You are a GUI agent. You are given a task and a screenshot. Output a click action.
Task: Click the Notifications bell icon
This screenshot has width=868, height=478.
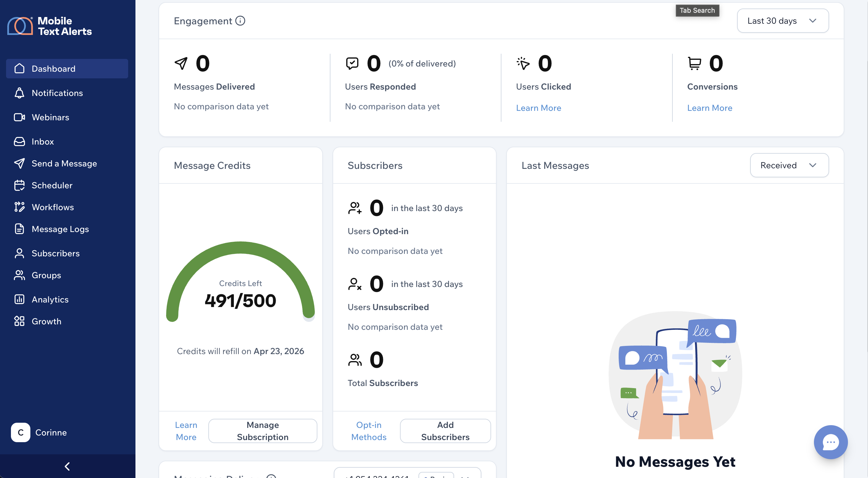(19, 93)
